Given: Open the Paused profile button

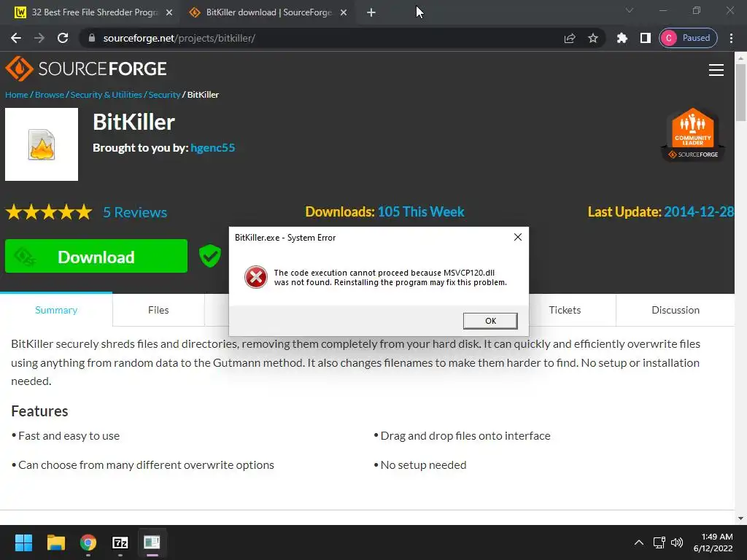Looking at the screenshot, I should (688, 38).
